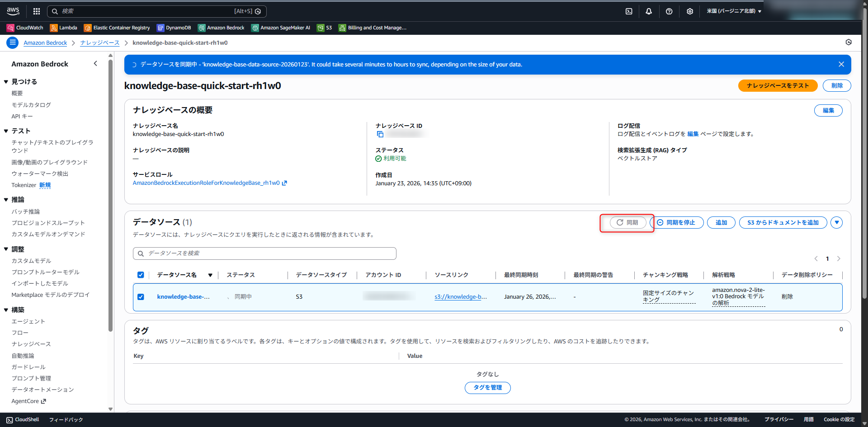868x427 pixels.
Task: Uncheck the knowledge-base data source row
Action: pyautogui.click(x=141, y=297)
